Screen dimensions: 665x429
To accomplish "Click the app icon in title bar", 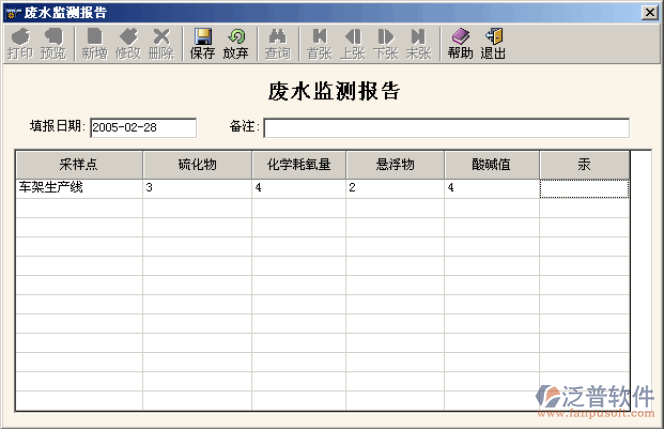I will (14, 13).
